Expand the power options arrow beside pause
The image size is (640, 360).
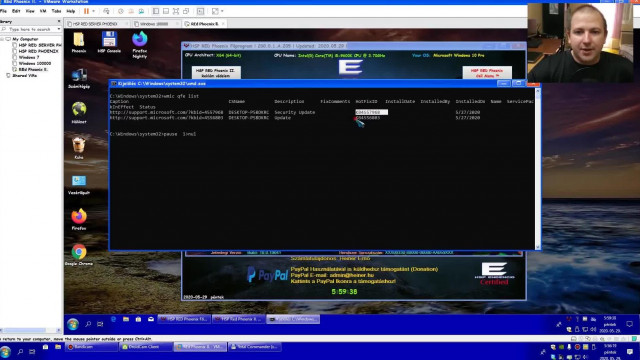click(94, 11)
